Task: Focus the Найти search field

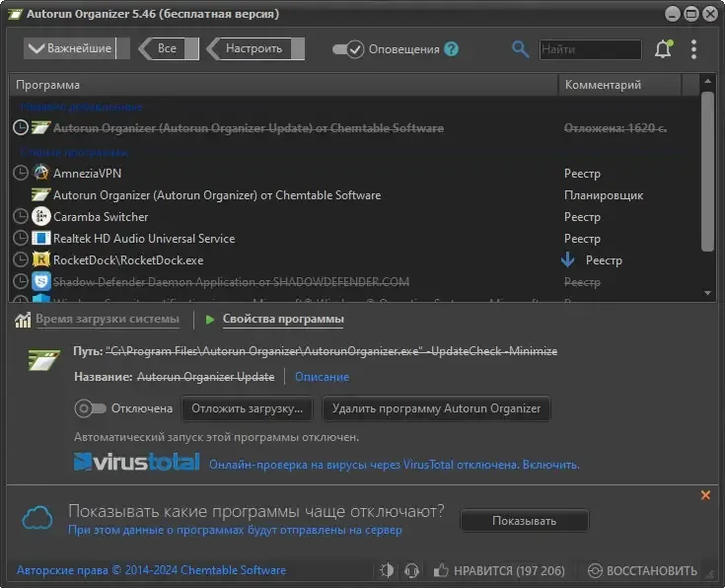Action: (591, 49)
